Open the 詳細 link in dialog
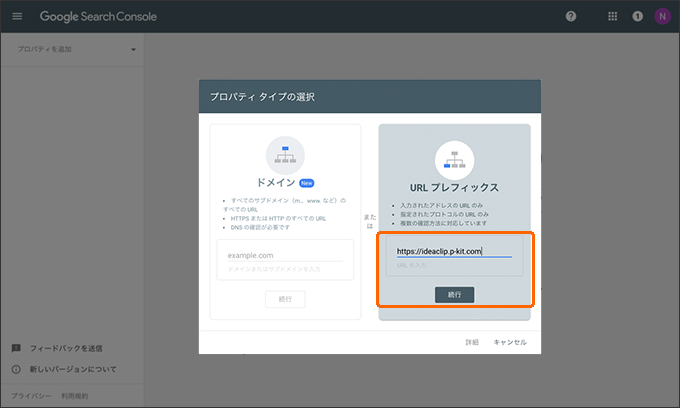This screenshot has height=408, width=680. pos(472,342)
